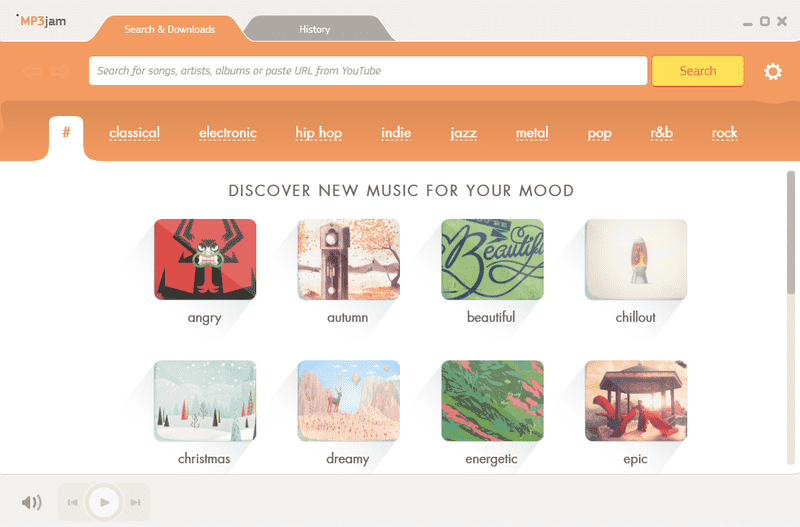The width and height of the screenshot is (800, 527).
Task: Go forward with the right arrow icon
Action: point(60,71)
